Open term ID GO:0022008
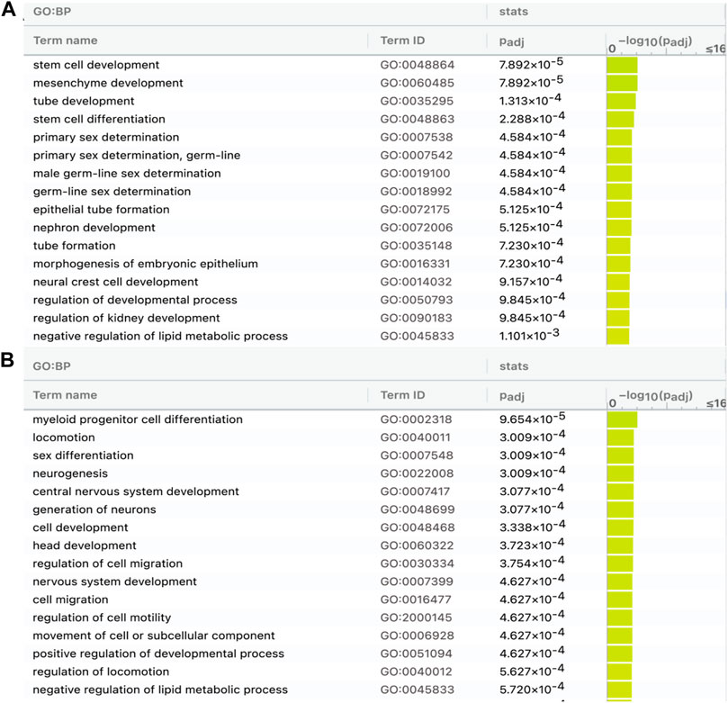The image size is (728, 703). tap(416, 474)
